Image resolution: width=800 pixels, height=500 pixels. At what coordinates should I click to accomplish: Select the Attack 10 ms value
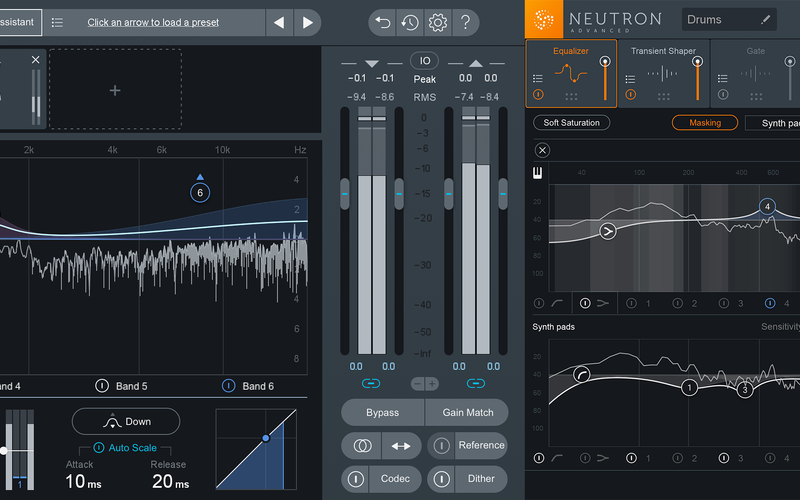click(x=83, y=481)
